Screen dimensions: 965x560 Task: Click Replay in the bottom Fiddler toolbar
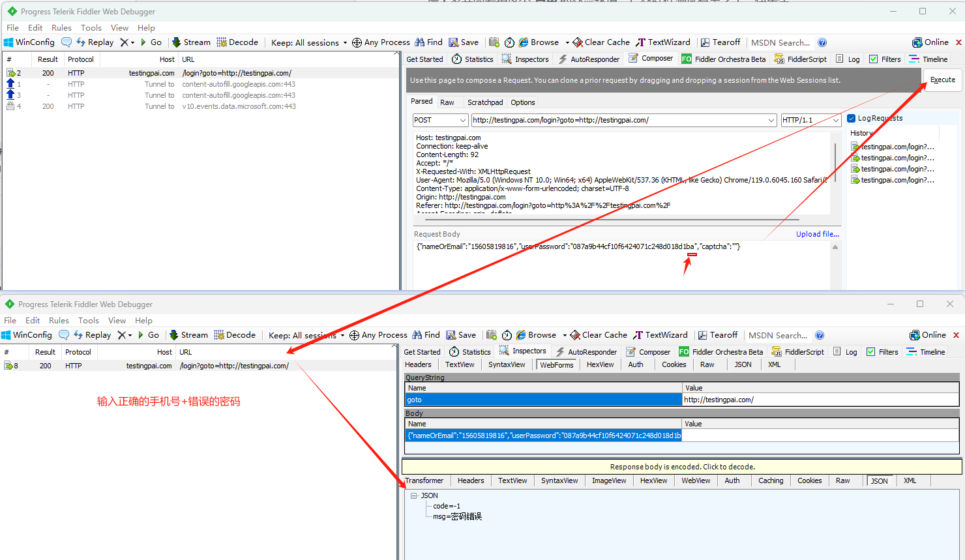pyautogui.click(x=92, y=335)
